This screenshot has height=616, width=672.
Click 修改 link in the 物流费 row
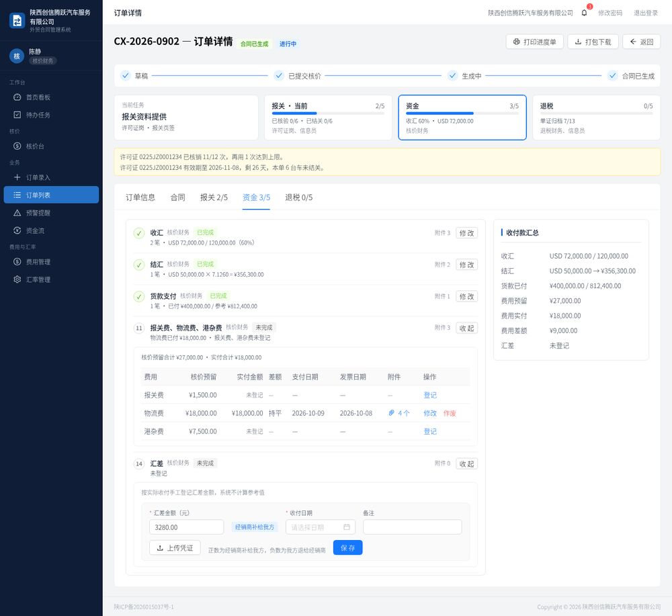(430, 413)
